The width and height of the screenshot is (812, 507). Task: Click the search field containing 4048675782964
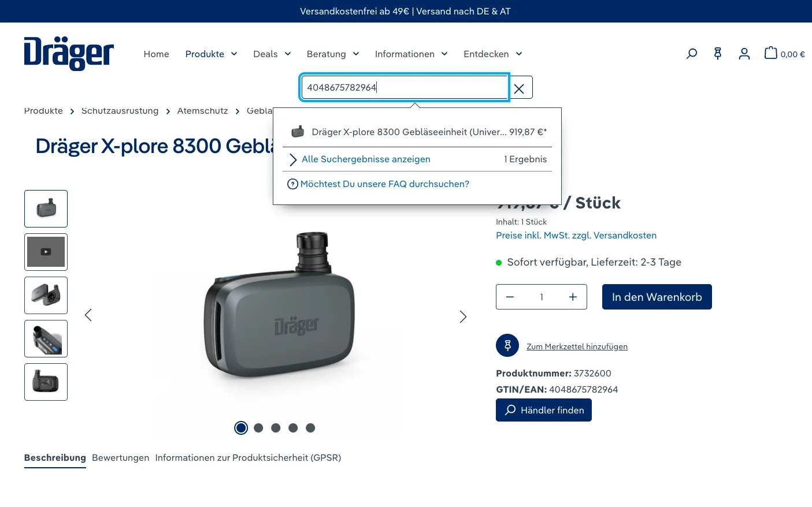[405, 87]
